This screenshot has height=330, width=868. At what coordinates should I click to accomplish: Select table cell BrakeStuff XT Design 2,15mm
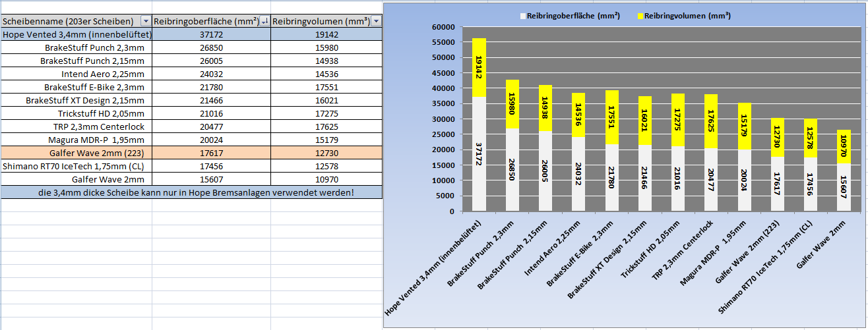[77, 101]
